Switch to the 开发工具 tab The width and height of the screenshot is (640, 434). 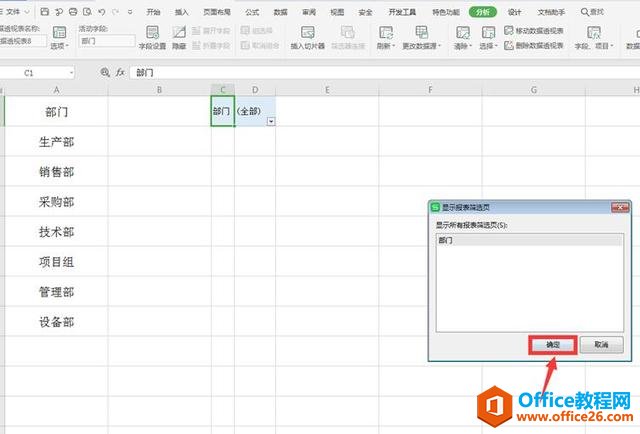pos(402,12)
